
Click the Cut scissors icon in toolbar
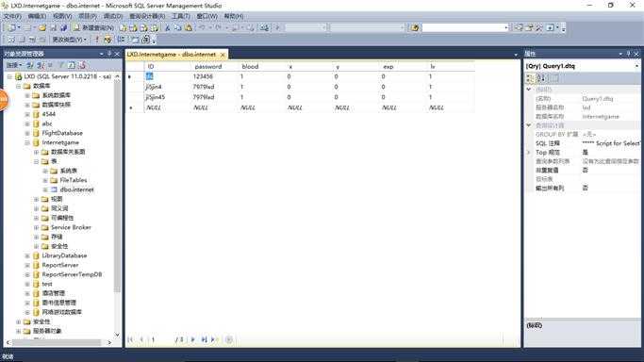(x=167, y=28)
